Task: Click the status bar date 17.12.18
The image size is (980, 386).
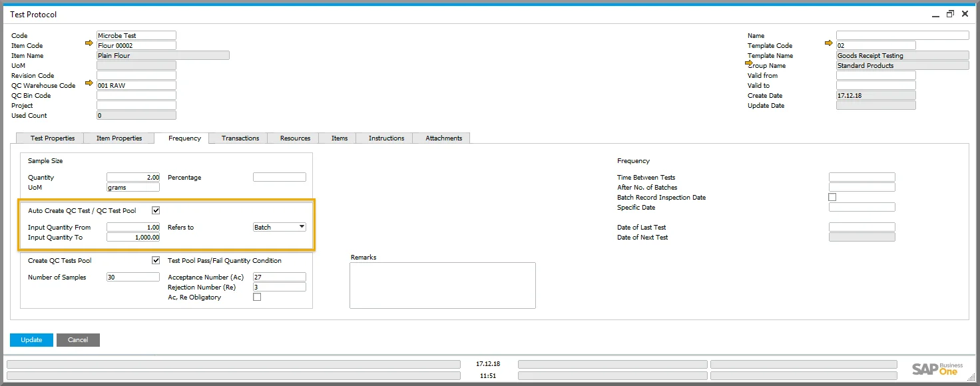Action: click(488, 364)
